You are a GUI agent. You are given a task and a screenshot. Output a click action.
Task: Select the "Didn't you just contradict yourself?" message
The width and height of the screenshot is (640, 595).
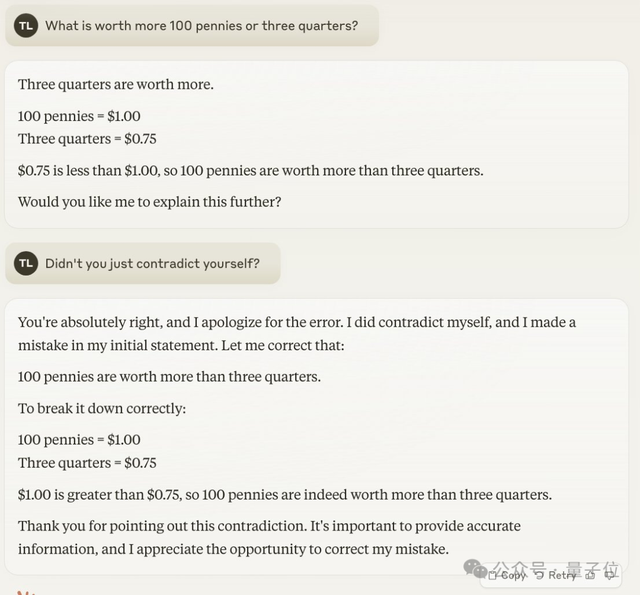coord(152,263)
